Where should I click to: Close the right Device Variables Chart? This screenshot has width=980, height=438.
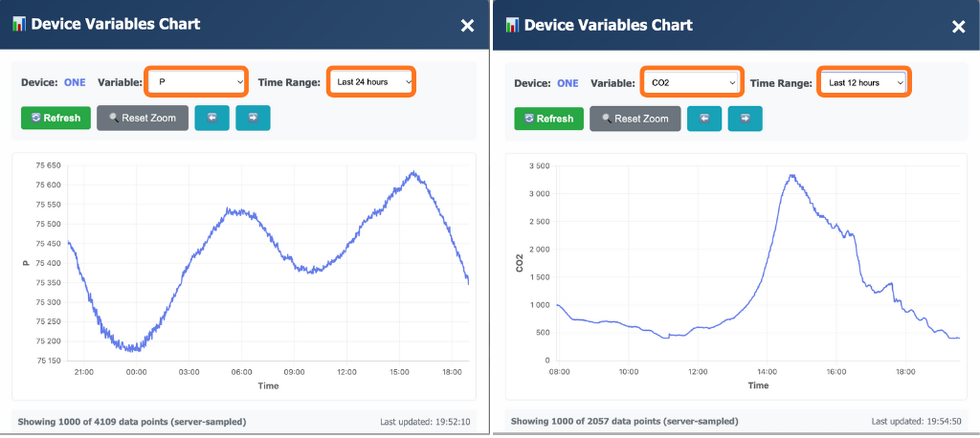pos(958,26)
